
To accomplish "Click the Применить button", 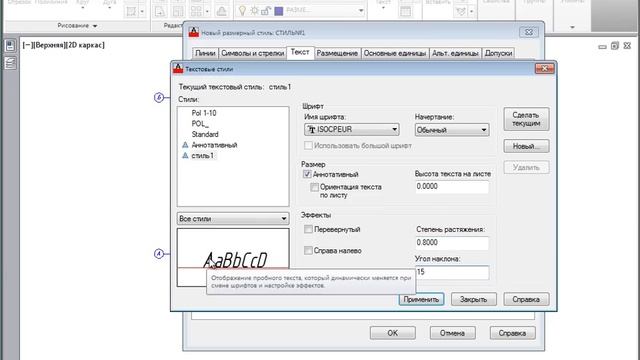I will click(421, 299).
